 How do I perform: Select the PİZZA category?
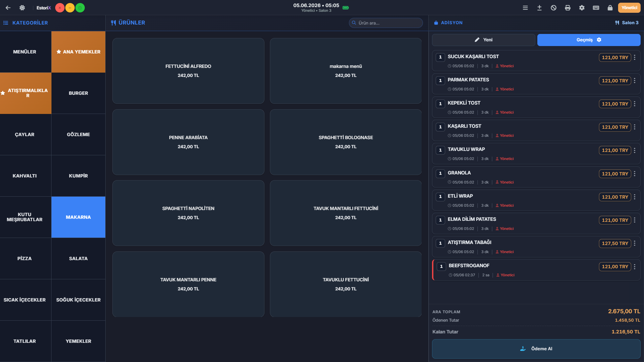pyautogui.click(x=26, y=258)
